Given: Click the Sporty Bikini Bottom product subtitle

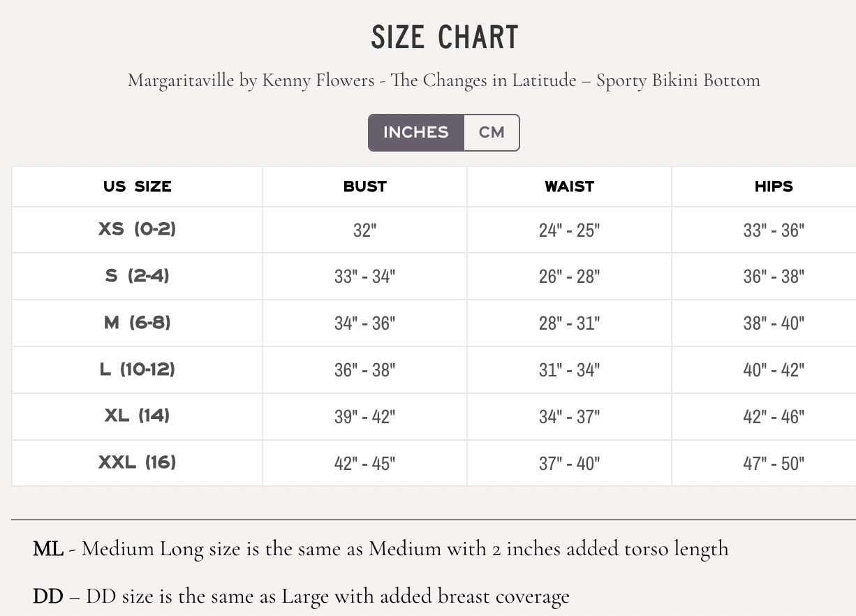Looking at the screenshot, I should 443,80.
